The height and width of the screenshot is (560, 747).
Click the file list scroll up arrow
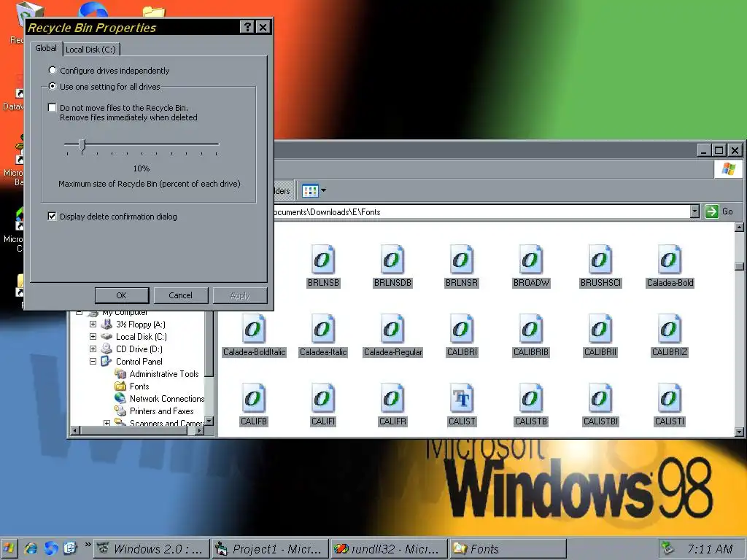click(739, 227)
